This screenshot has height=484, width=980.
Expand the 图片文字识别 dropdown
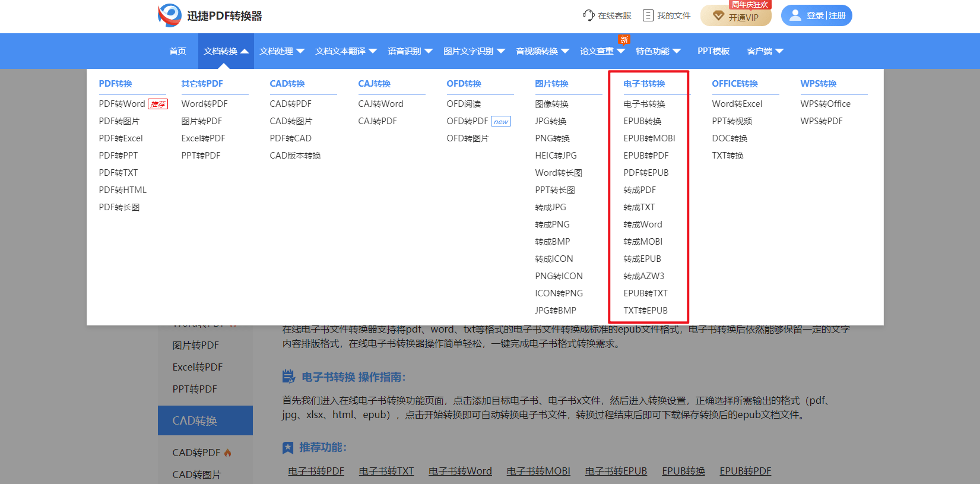click(x=474, y=51)
